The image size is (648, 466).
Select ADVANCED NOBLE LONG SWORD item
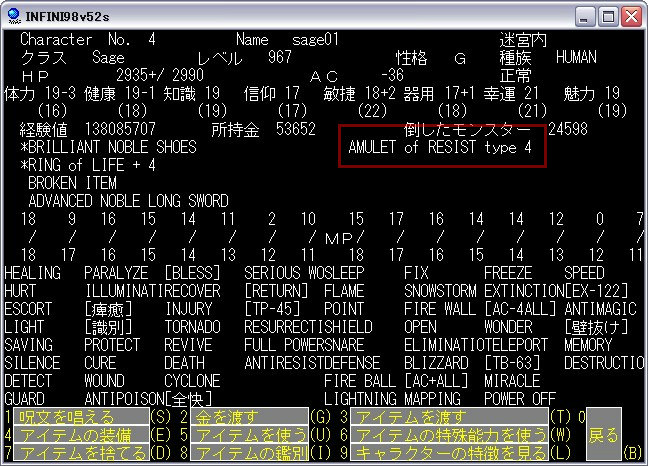tap(129, 201)
